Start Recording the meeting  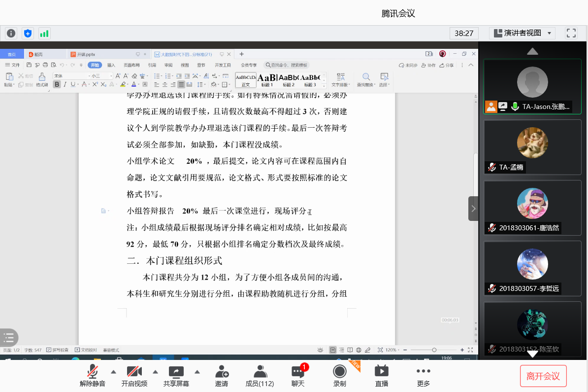pos(339,375)
